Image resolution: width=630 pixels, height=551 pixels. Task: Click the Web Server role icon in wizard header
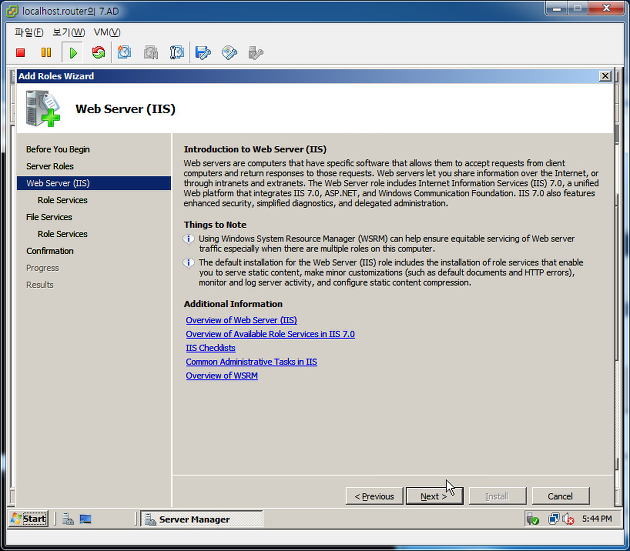(43, 109)
